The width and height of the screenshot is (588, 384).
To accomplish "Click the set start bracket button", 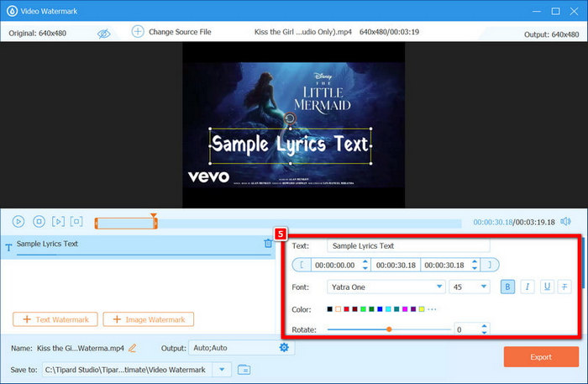I will 302,266.
